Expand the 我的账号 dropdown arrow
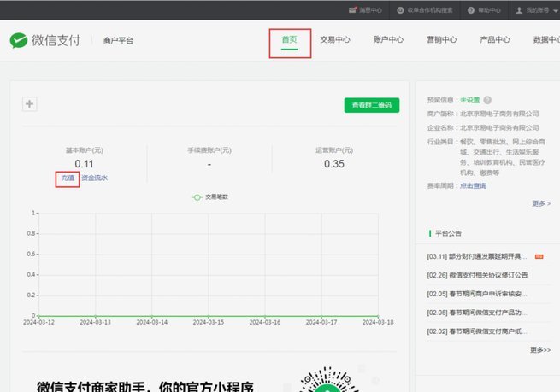 (556, 11)
